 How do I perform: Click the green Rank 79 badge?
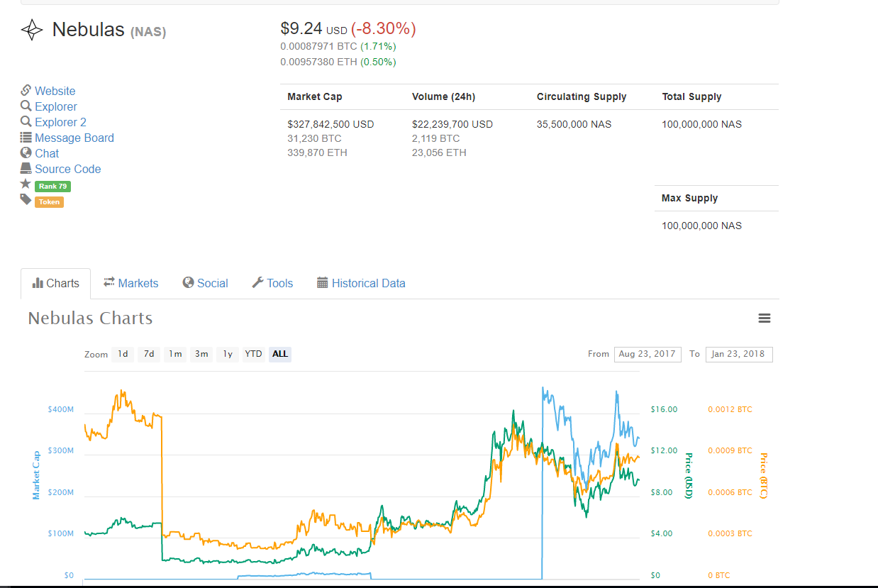pyautogui.click(x=52, y=187)
